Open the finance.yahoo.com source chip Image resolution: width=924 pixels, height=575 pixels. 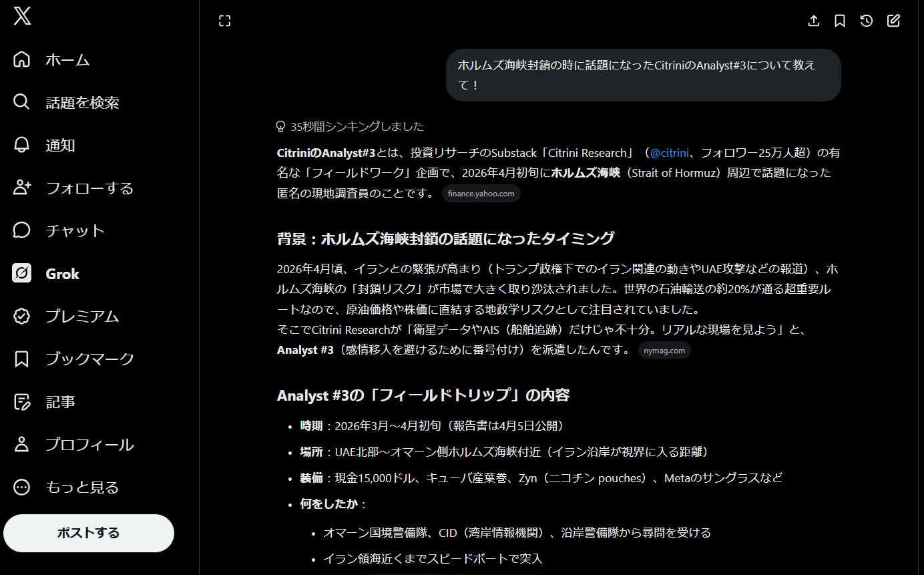pos(481,194)
